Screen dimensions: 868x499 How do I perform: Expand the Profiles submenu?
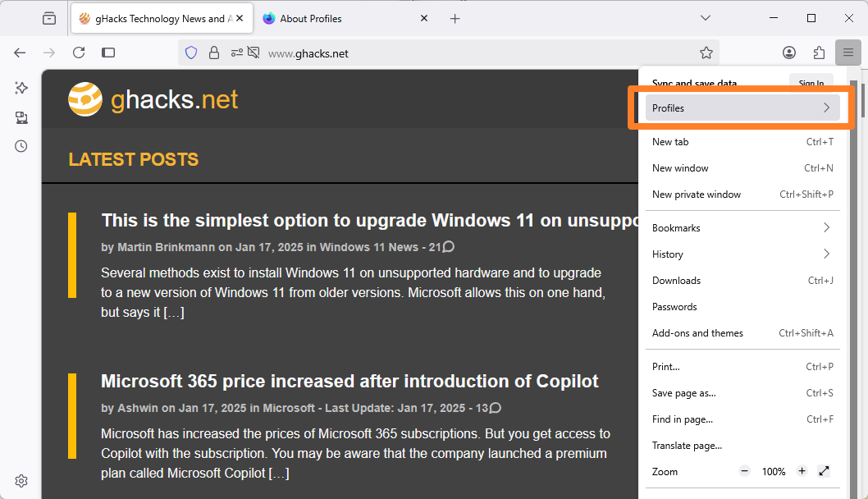(742, 108)
